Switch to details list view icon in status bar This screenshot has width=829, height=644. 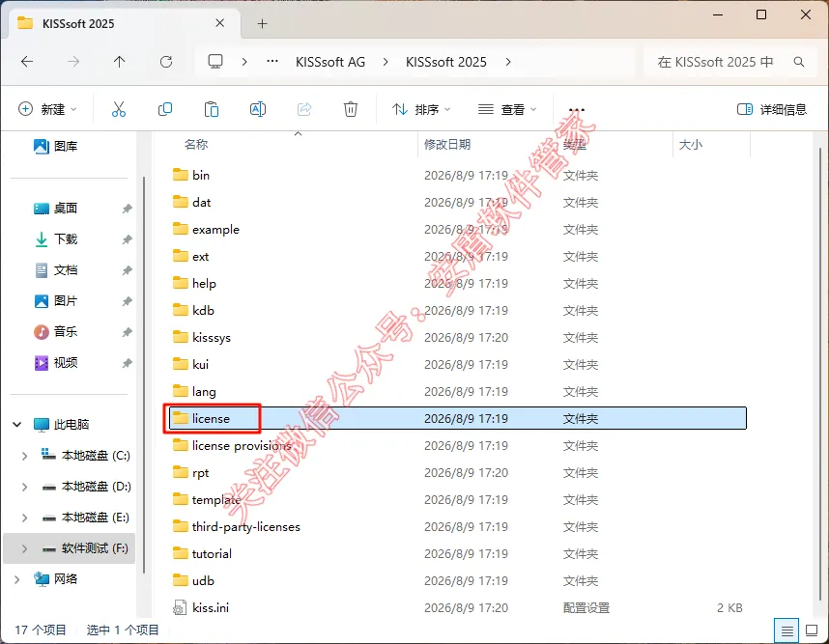(786, 630)
